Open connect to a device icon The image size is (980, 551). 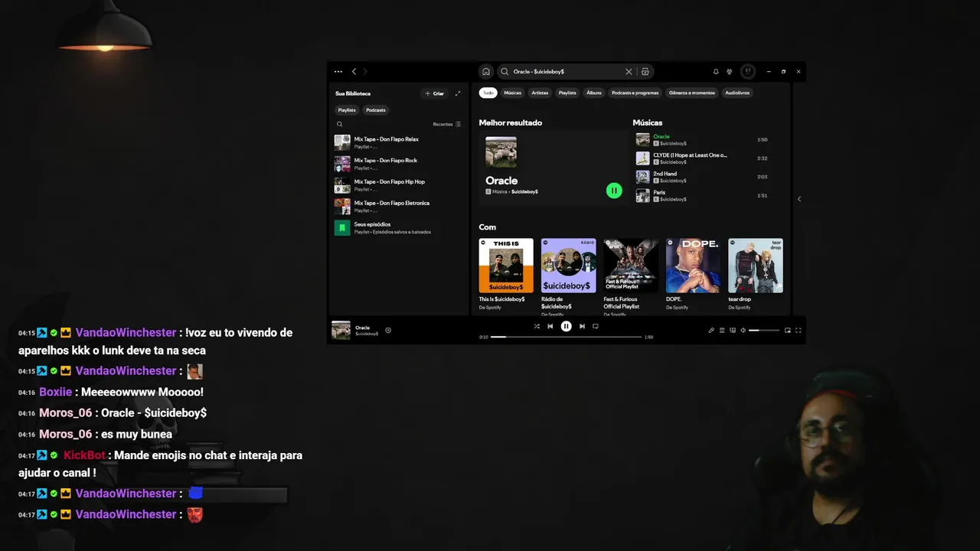[x=733, y=331]
